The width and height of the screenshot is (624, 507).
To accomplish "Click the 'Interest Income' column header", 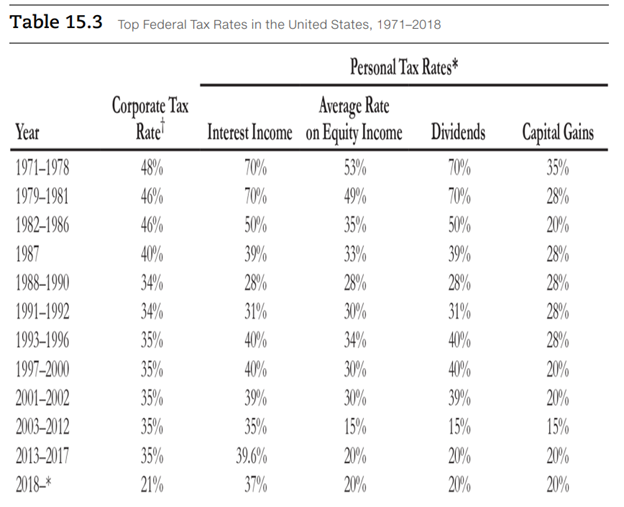I will [x=250, y=132].
